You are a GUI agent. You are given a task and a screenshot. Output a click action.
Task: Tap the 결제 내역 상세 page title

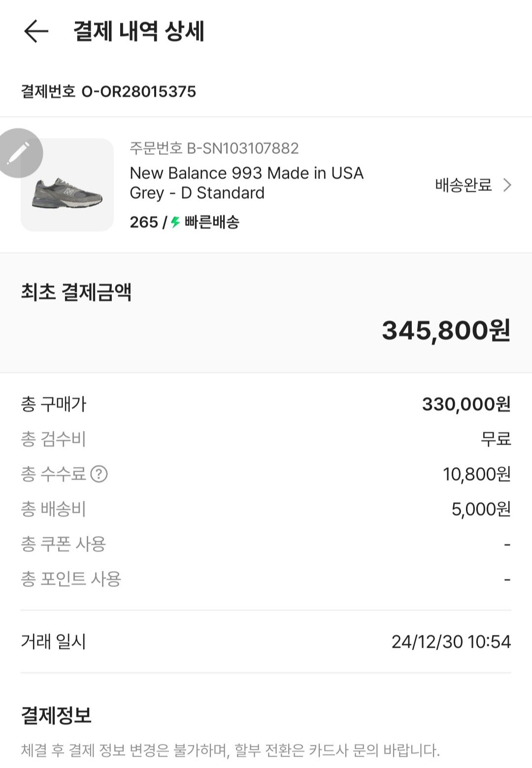click(x=138, y=32)
